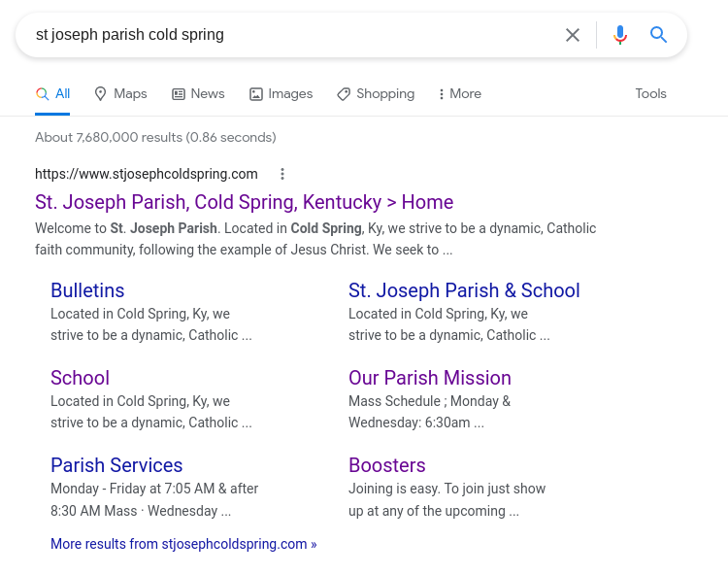Open St. Joseph Parish Home result title
Screen dimensions: 728x575
244,202
